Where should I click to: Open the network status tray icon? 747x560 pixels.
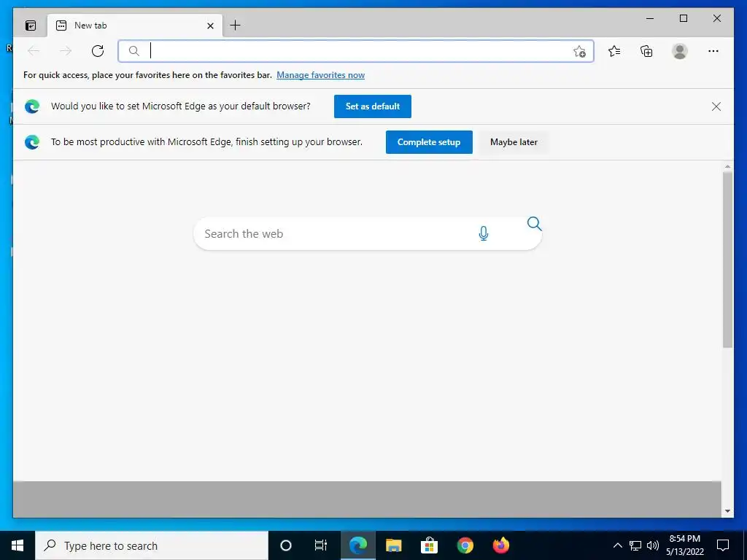(x=635, y=545)
